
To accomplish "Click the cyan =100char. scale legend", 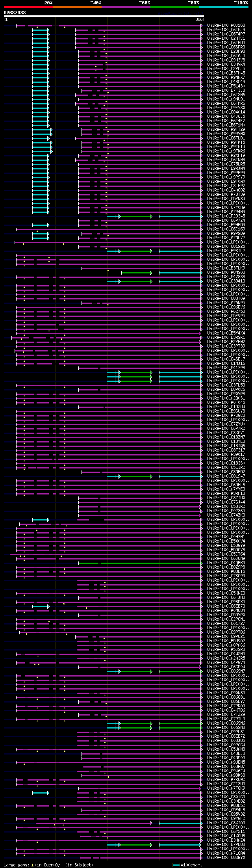I will coord(187,865).
